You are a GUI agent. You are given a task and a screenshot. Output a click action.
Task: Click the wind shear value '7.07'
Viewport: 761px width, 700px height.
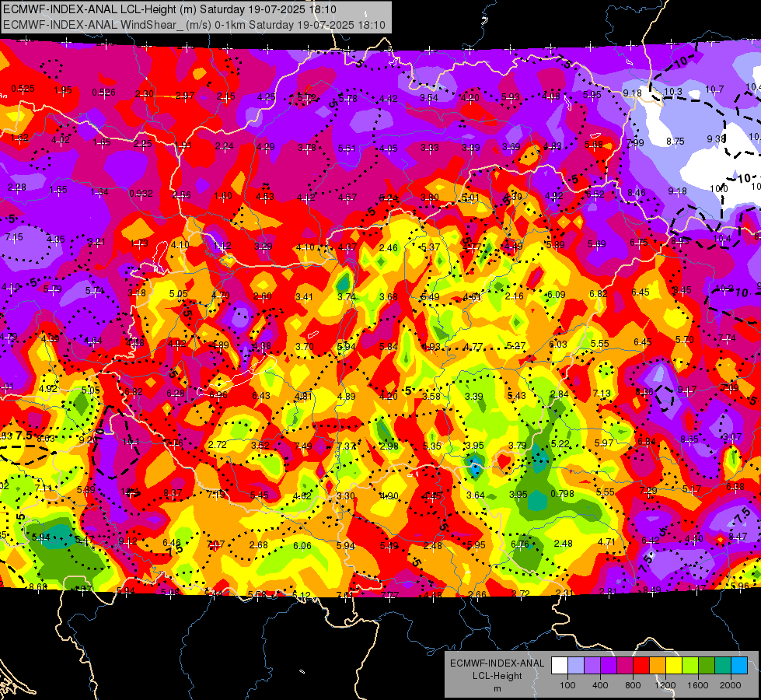click(x=215, y=544)
